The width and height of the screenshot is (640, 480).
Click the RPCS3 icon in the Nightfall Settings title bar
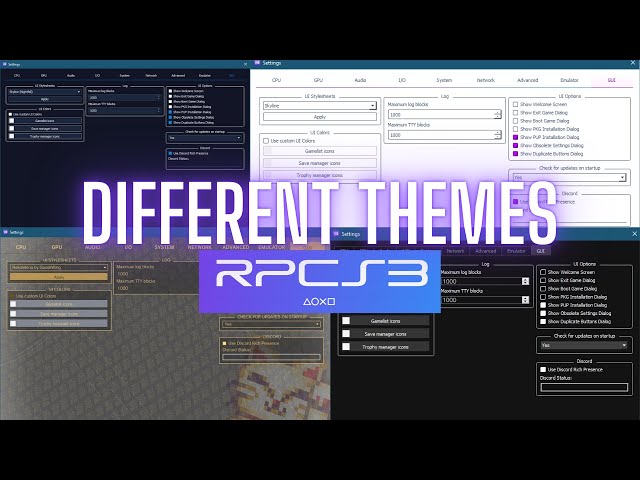[5, 64]
